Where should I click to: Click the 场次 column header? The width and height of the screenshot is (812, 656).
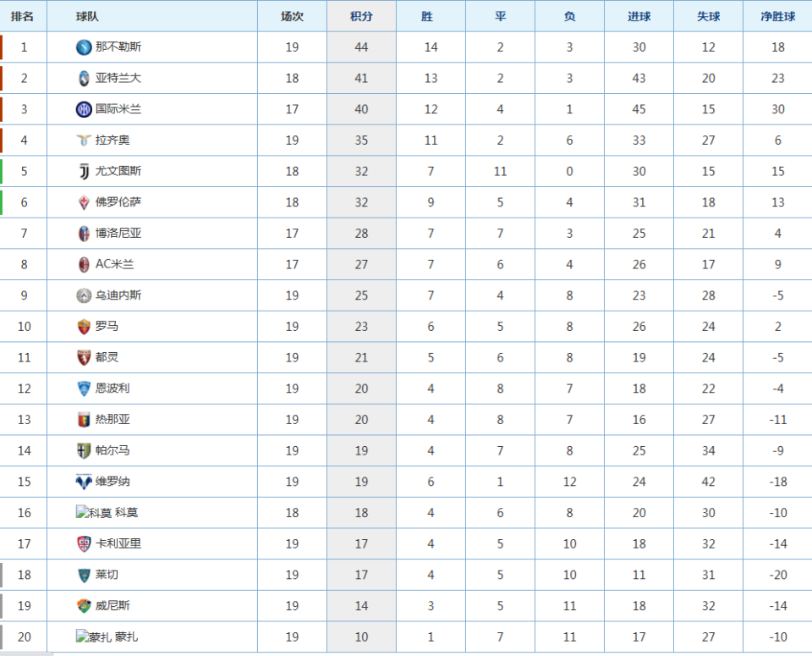point(292,16)
